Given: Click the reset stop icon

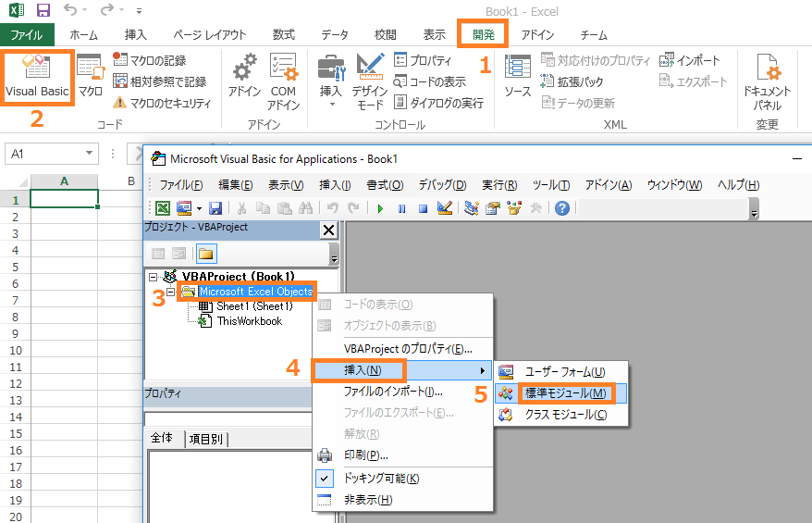Looking at the screenshot, I should tap(423, 208).
